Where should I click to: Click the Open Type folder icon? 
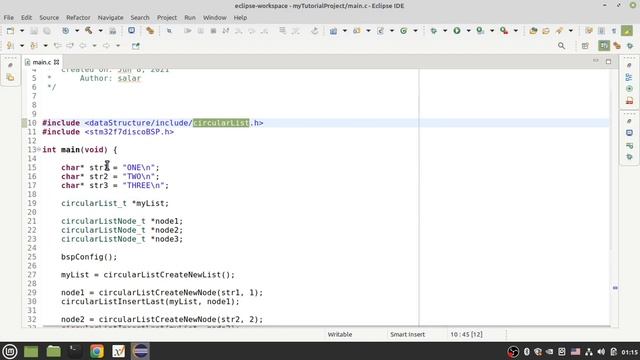[x=533, y=31]
